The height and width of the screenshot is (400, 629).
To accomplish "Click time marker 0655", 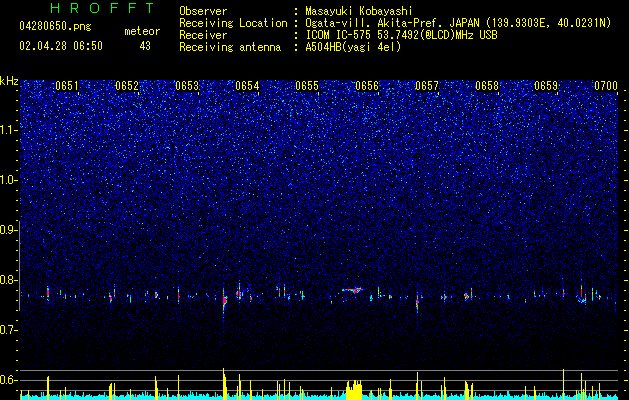I will (307, 86).
